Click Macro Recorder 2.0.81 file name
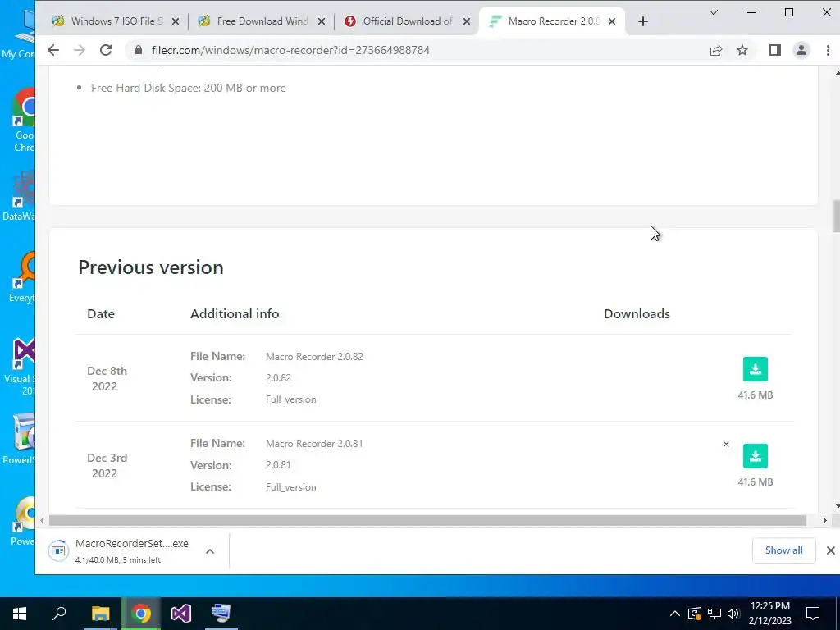 [314, 444]
